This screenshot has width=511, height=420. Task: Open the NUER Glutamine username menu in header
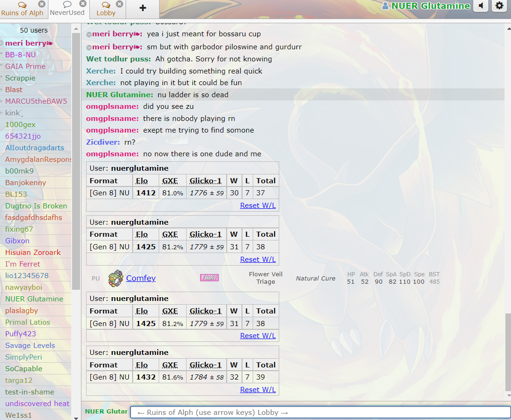[426, 6]
